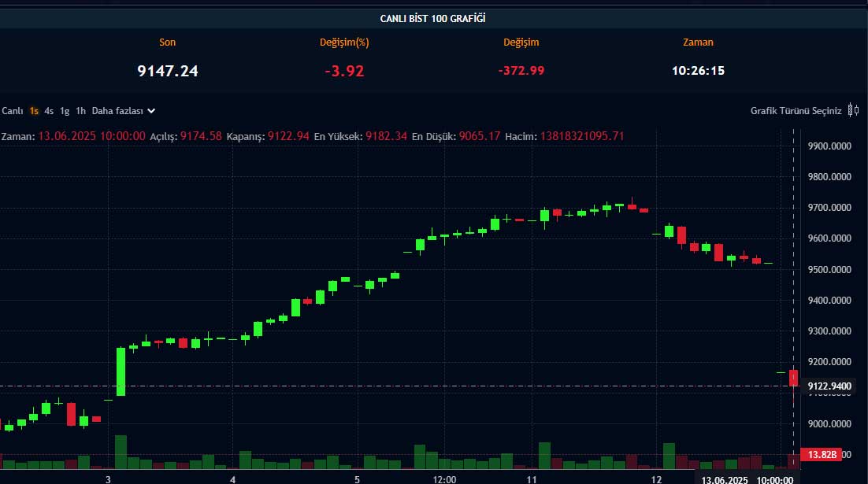Switch to the 4s interval
The image size is (868, 484).
tap(49, 111)
